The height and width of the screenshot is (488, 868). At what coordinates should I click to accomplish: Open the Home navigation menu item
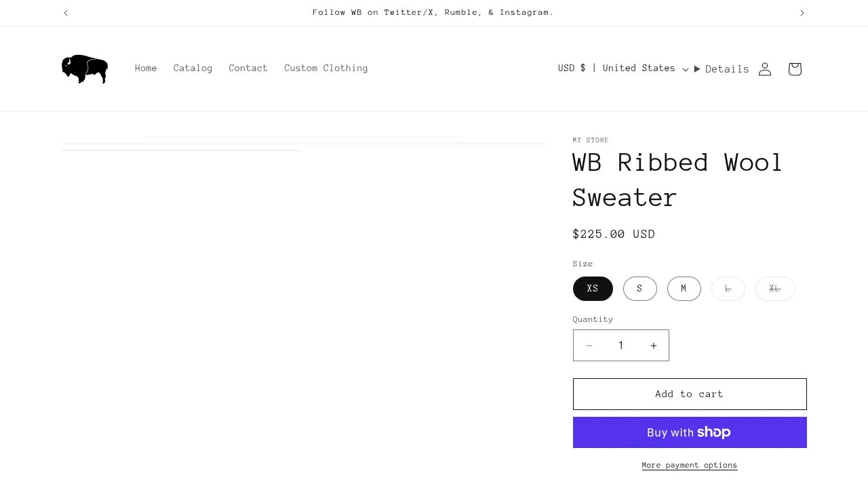point(146,68)
